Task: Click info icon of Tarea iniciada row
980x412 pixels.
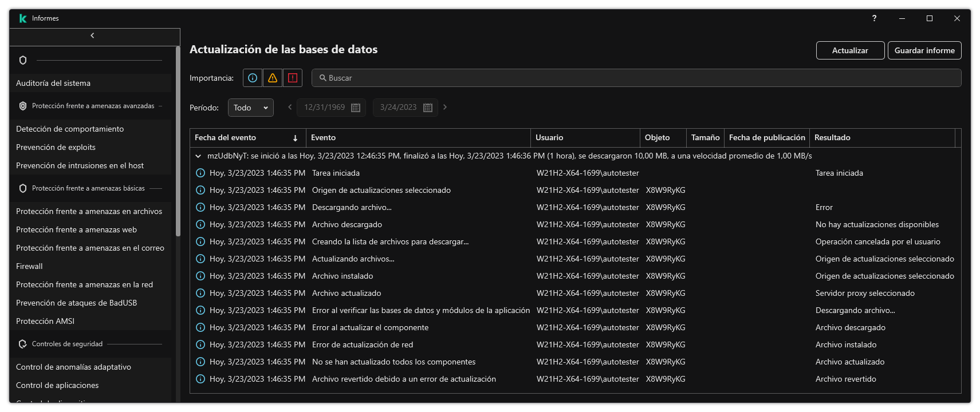Action: 200,173
